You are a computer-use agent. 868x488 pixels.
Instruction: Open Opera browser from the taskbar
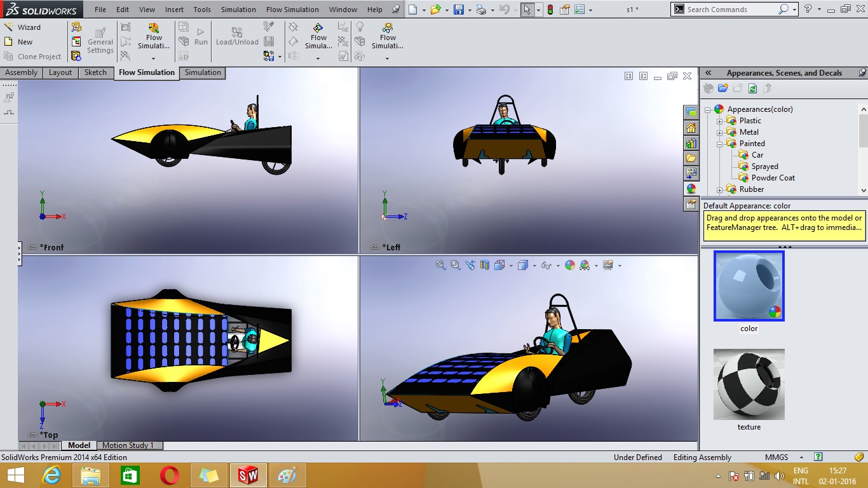[170, 475]
